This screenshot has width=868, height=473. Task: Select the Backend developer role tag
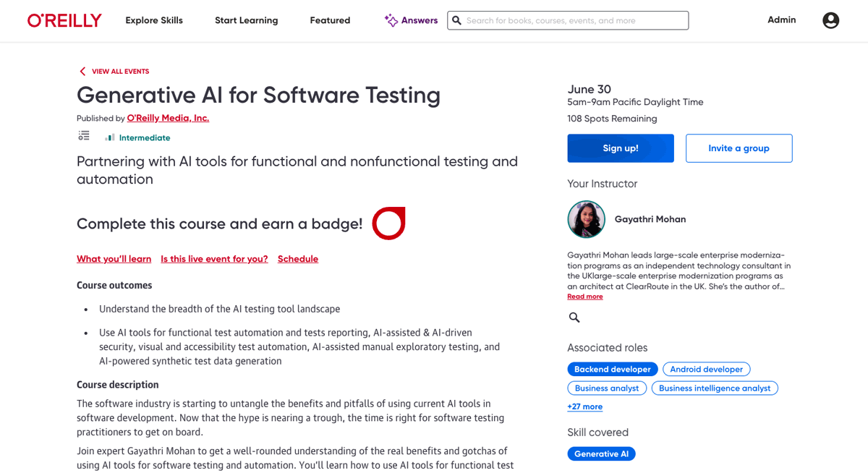pyautogui.click(x=613, y=370)
